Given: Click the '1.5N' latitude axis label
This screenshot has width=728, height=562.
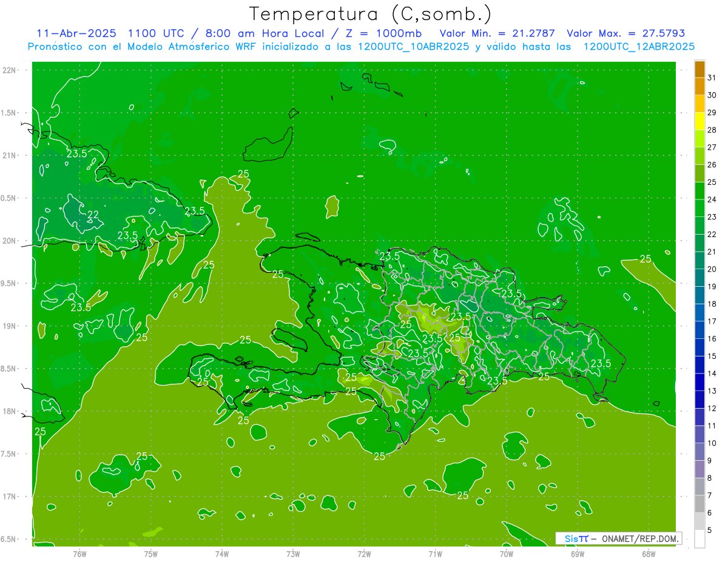Looking at the screenshot, I should click(8, 113).
